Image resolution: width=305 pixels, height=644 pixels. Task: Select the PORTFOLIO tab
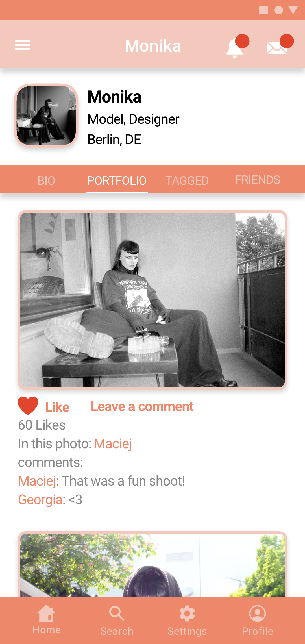(117, 180)
